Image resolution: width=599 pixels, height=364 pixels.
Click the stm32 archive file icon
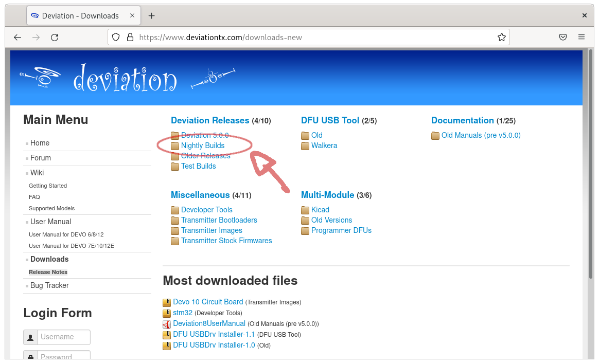(x=167, y=313)
